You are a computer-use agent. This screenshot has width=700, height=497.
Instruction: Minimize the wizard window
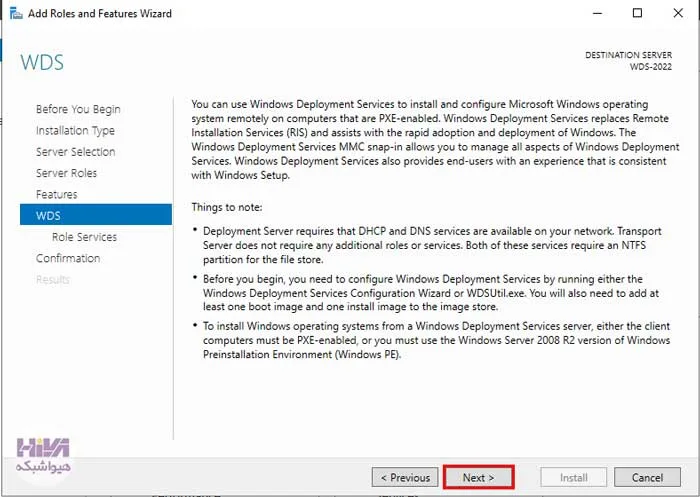point(597,13)
